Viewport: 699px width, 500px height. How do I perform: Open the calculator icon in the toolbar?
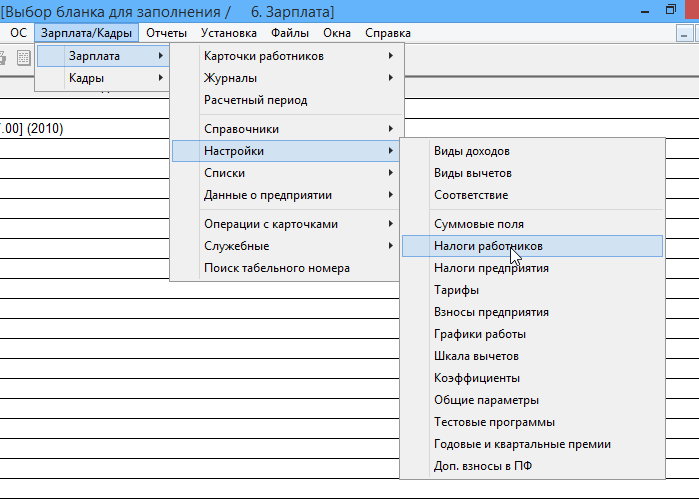pos(23,57)
